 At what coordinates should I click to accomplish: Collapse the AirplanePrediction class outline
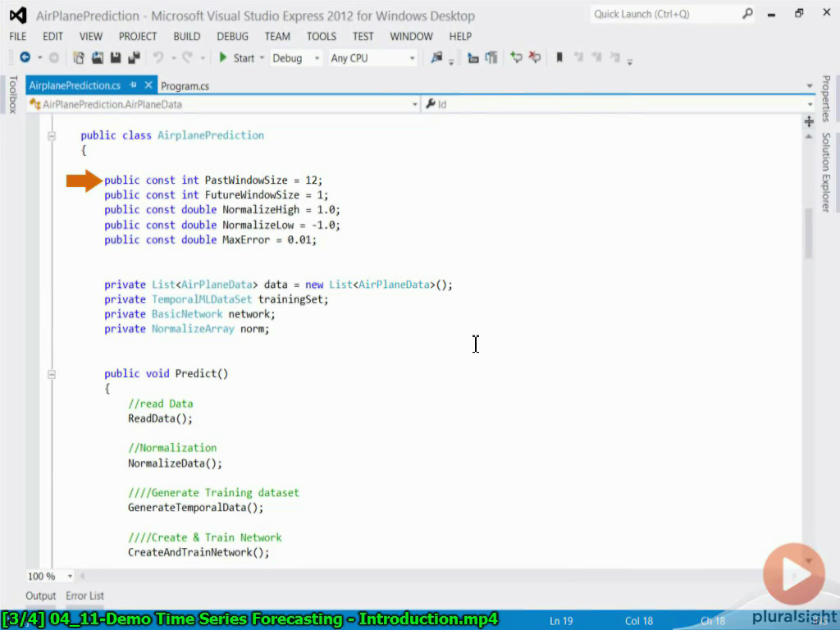52,136
